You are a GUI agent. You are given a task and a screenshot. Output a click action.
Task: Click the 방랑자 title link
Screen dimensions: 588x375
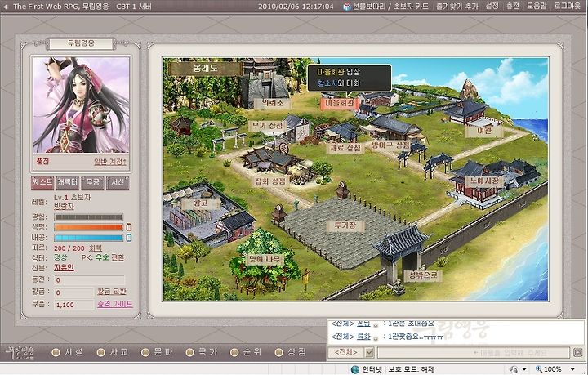pos(64,207)
